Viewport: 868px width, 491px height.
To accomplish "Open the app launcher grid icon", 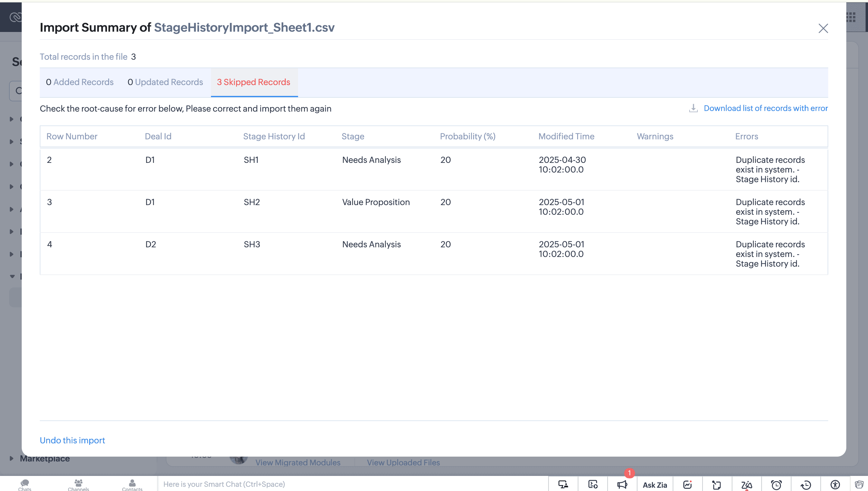I will (x=851, y=17).
